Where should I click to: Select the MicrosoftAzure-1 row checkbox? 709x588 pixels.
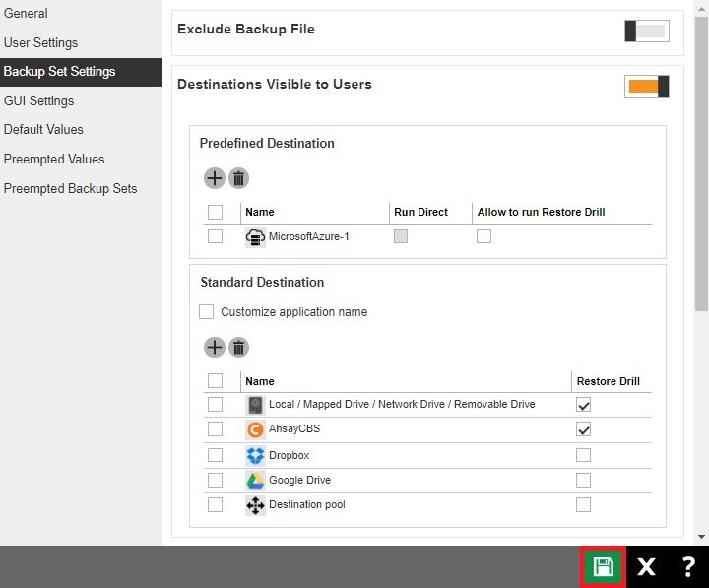tap(215, 236)
